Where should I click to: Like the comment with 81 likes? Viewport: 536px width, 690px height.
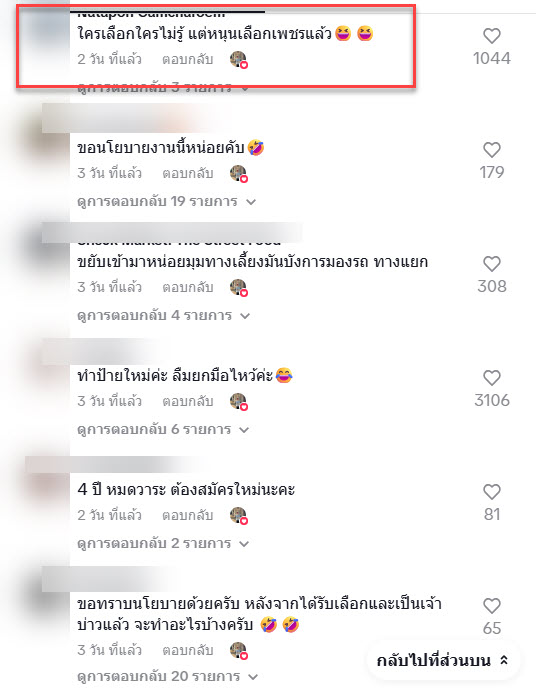point(492,492)
